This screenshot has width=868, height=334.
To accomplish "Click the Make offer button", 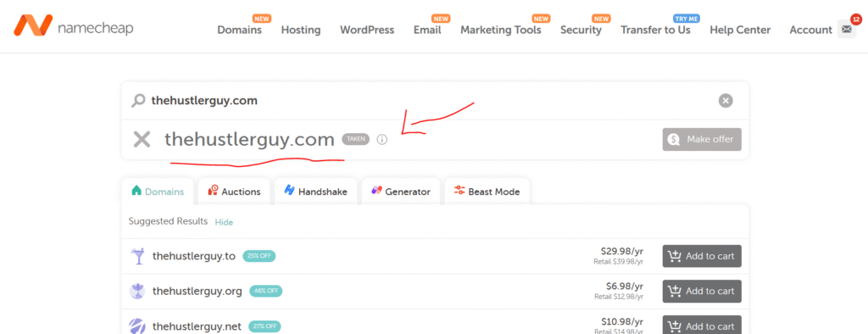I will coord(701,140).
